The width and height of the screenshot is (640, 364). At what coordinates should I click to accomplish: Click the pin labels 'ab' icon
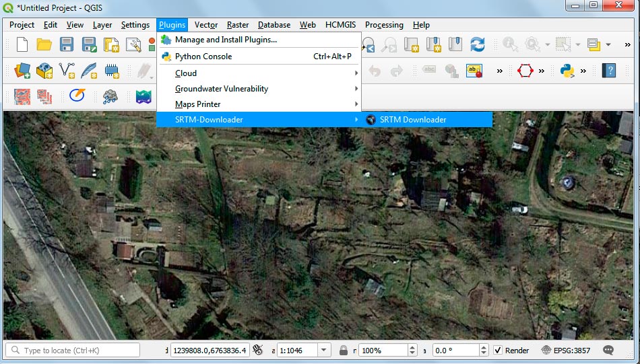point(474,71)
